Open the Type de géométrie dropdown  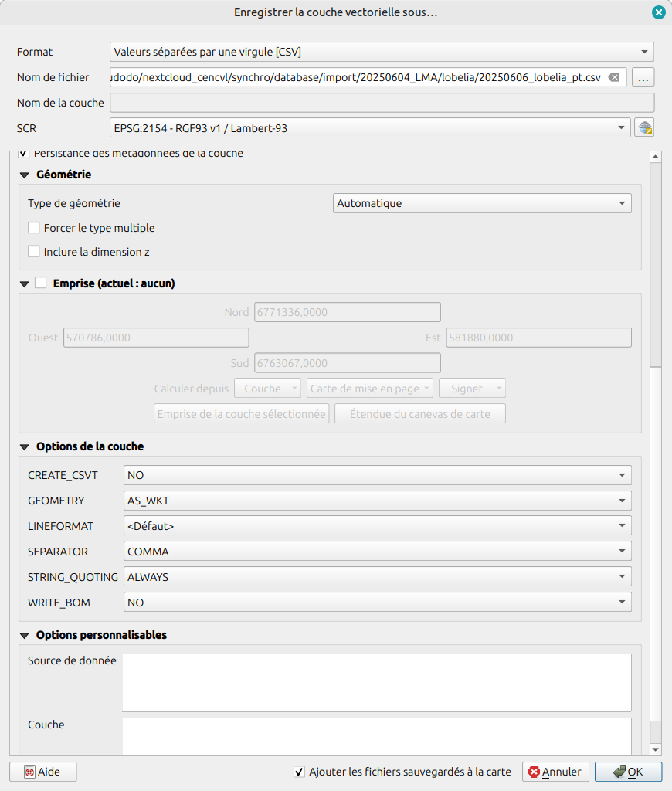482,203
